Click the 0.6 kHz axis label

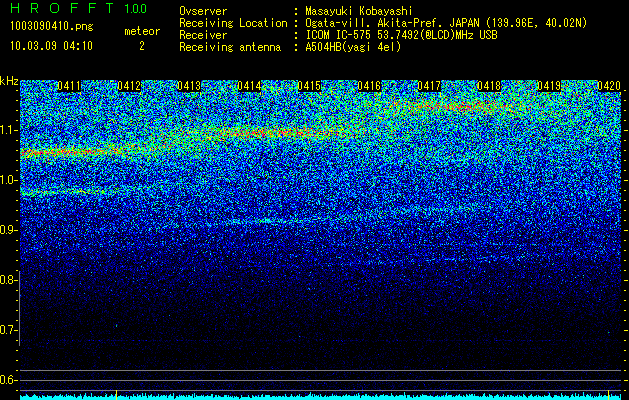pyautogui.click(x=9, y=380)
